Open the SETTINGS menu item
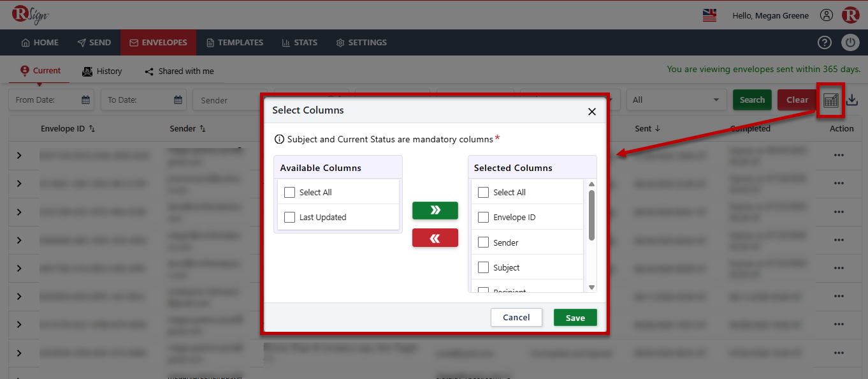Viewport: 868px width, 379px height. point(361,43)
